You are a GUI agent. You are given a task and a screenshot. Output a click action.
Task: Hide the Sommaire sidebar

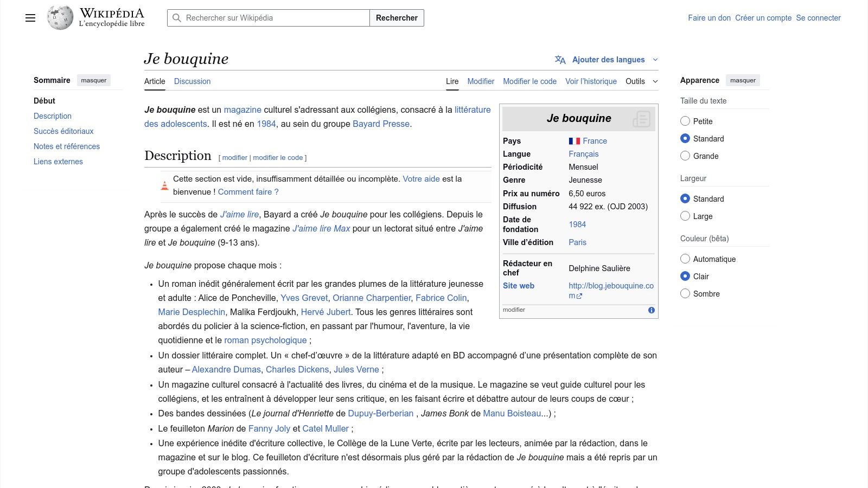tap(94, 80)
